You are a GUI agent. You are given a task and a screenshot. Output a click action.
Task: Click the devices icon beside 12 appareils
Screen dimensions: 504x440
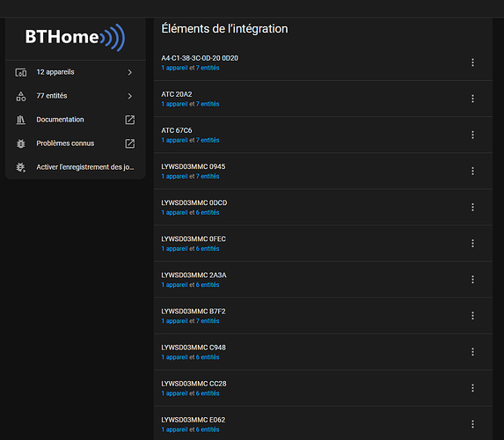pyautogui.click(x=21, y=72)
